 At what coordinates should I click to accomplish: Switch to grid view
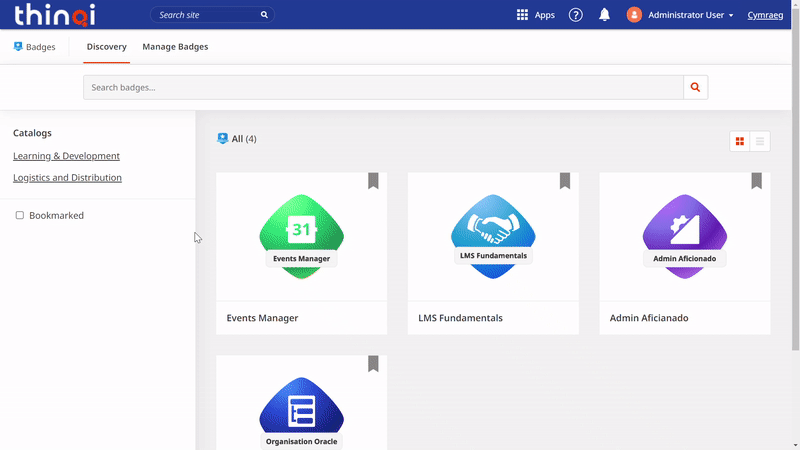(x=740, y=141)
